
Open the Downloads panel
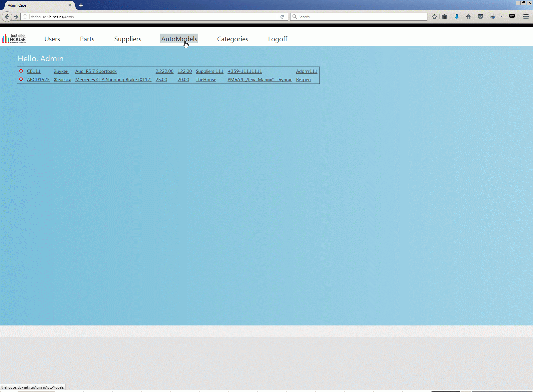point(457,17)
